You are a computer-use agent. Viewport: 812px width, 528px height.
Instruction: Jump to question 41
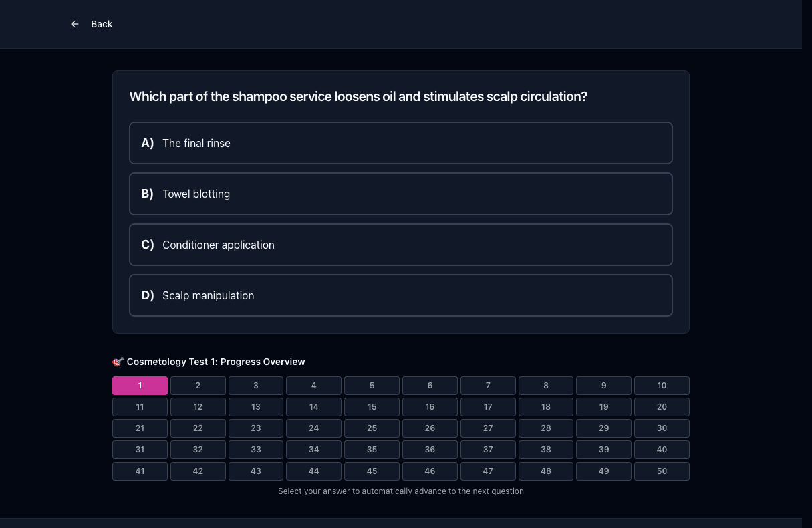point(140,471)
